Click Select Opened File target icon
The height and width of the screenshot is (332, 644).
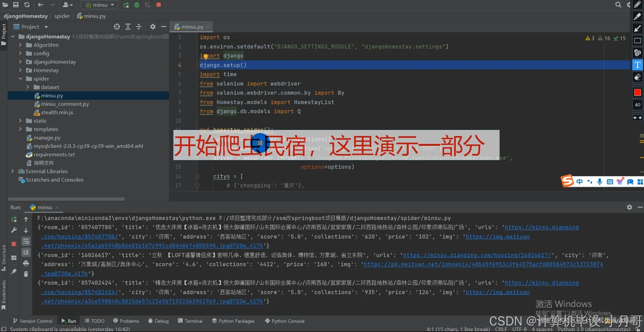tap(117, 27)
